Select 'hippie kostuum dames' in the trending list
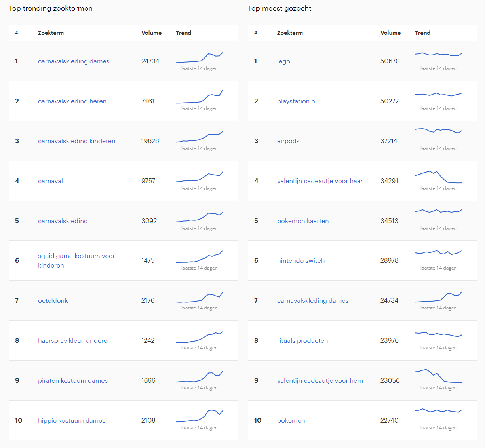The height and width of the screenshot is (448, 485). click(71, 421)
